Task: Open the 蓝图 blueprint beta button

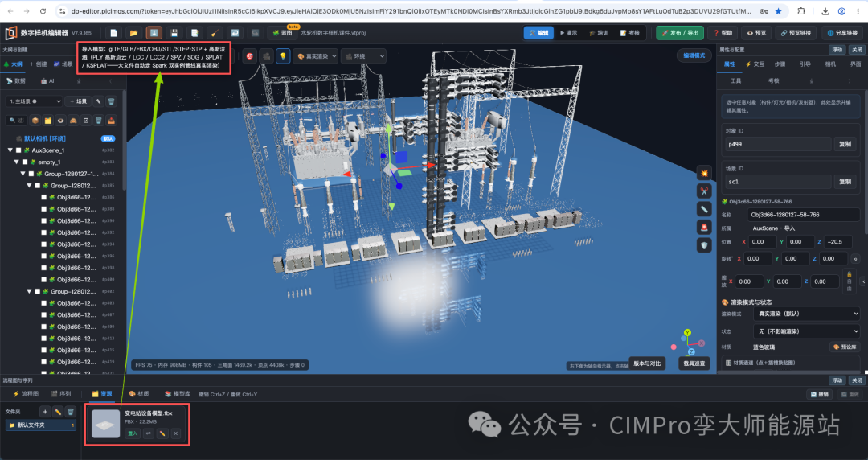Action: 283,33
